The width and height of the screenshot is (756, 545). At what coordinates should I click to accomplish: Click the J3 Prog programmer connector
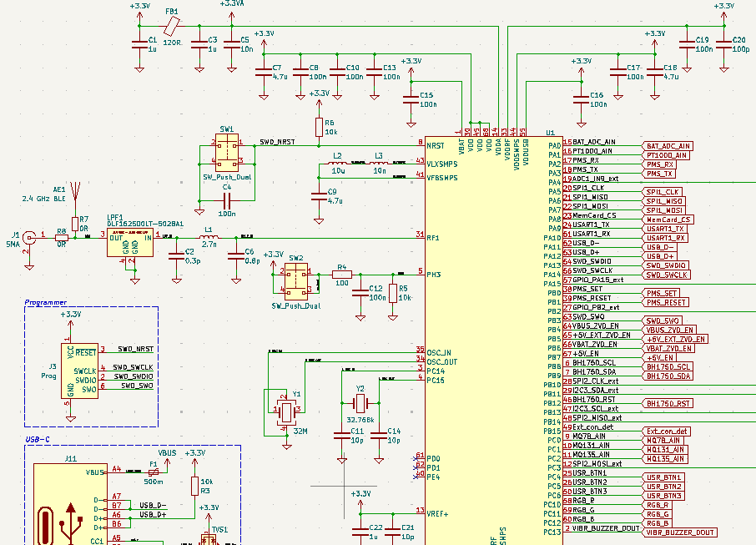(x=81, y=371)
